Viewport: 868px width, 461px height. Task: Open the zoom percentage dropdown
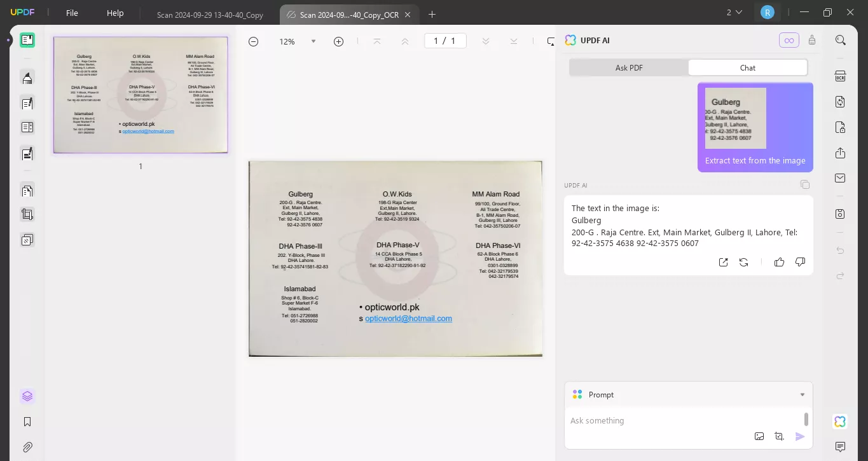313,41
